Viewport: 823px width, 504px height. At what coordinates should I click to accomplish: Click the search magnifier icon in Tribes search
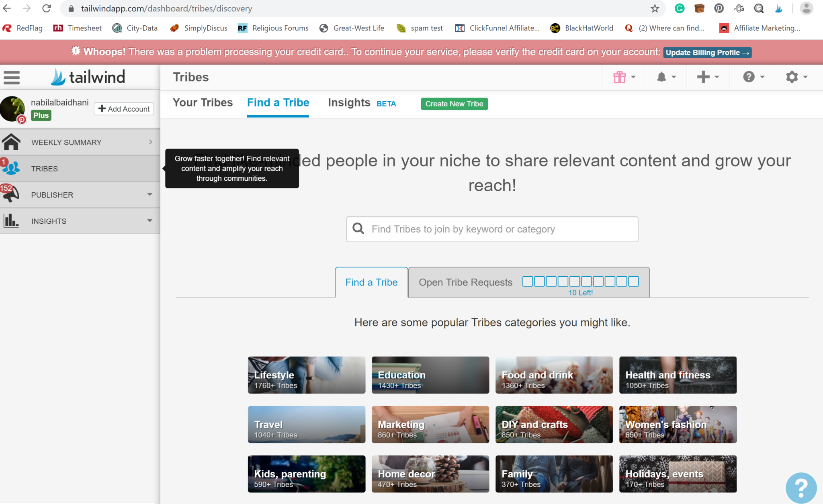pos(358,229)
